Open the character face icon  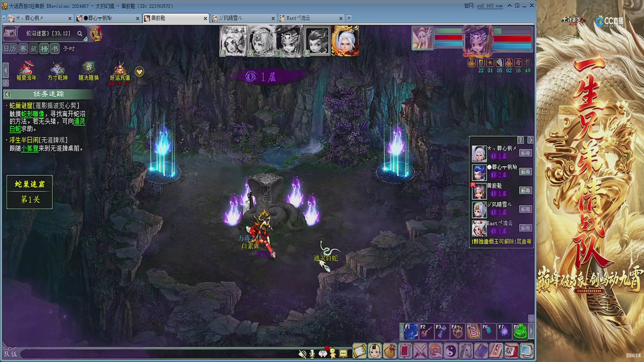(x=375, y=351)
